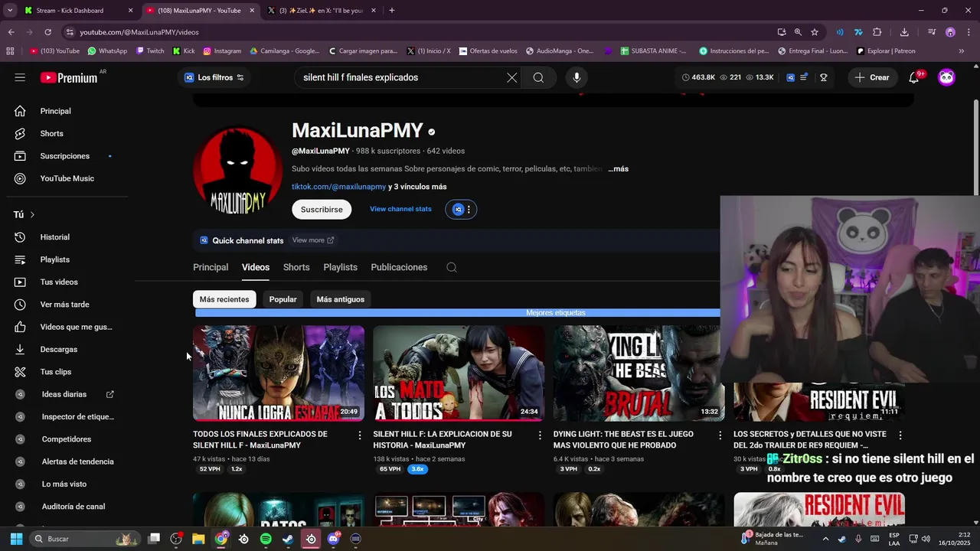Bookmark this page with the star icon
Viewport: 980px width, 551px height.
point(815,32)
